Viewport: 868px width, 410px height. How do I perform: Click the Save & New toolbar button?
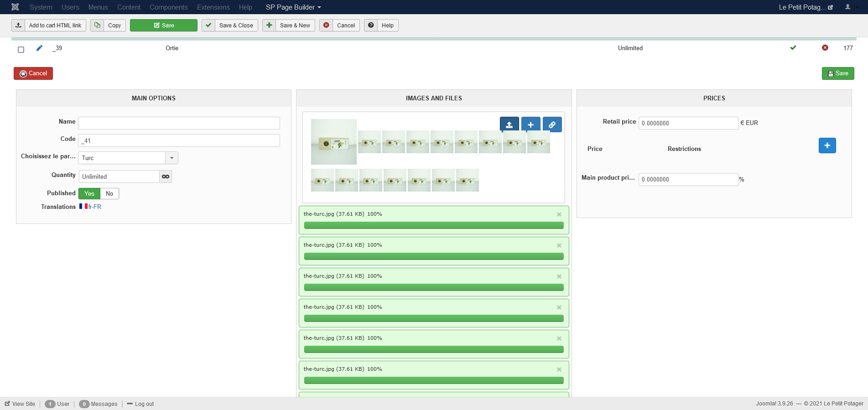pos(289,26)
